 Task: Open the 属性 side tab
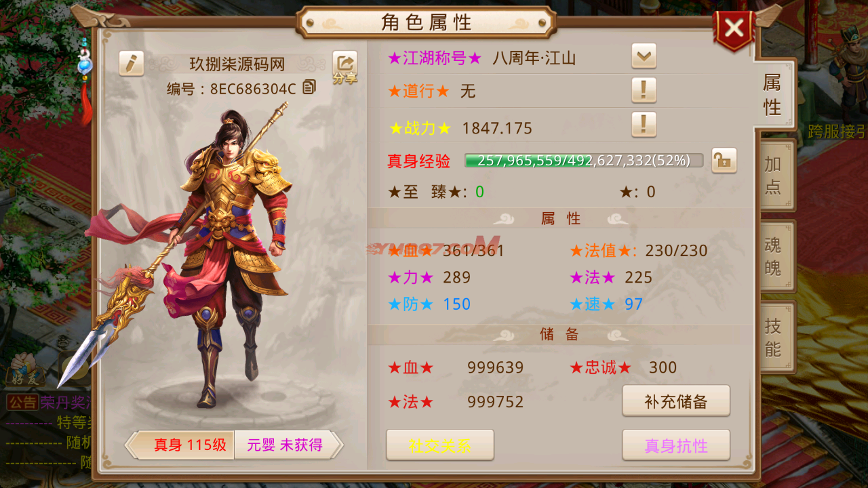click(773, 95)
